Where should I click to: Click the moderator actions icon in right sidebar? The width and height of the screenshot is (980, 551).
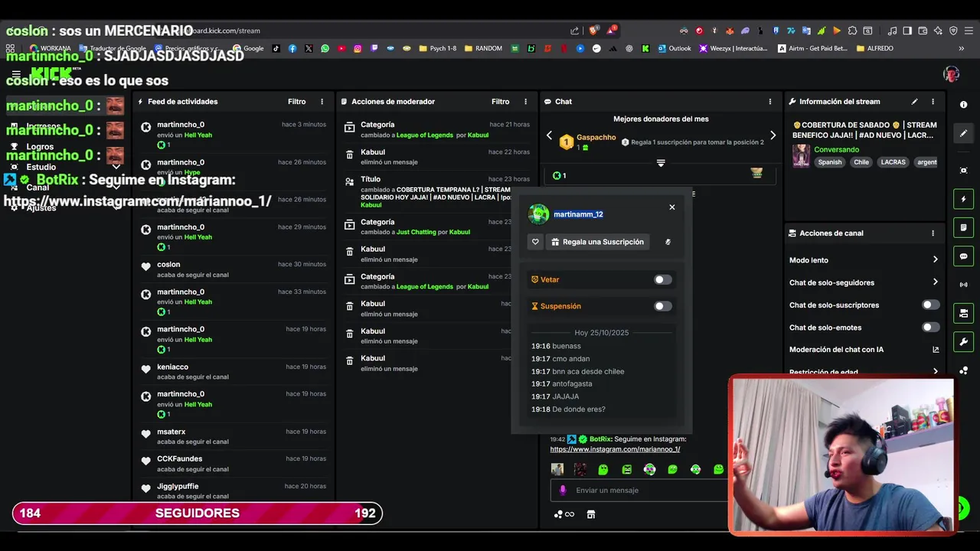[964, 313]
